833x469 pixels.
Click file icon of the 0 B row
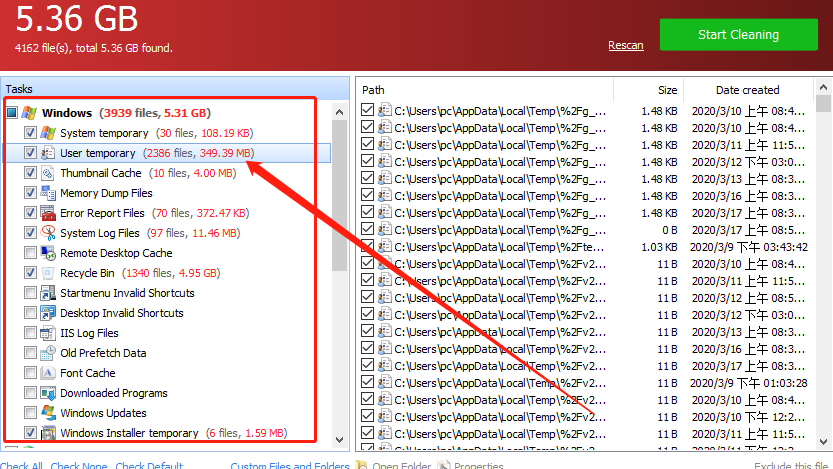[x=385, y=229]
